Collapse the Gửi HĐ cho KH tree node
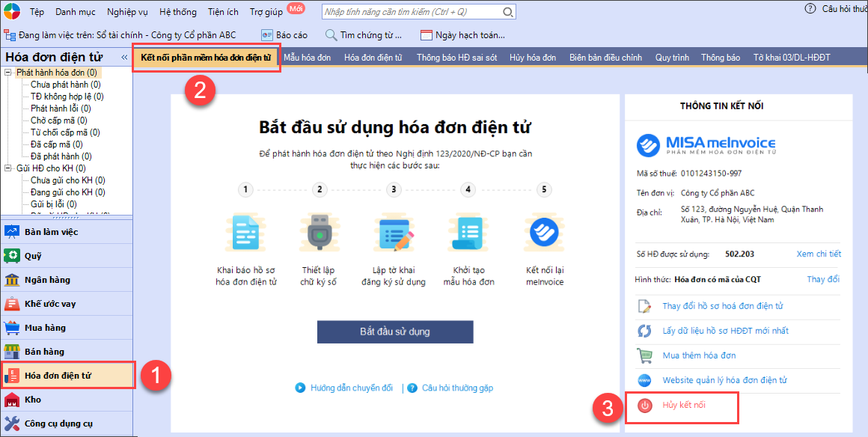The image size is (868, 437). [7, 168]
